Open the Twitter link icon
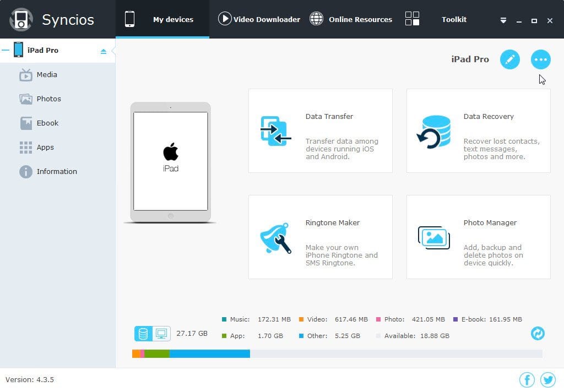The height and width of the screenshot is (392, 564). (x=548, y=380)
